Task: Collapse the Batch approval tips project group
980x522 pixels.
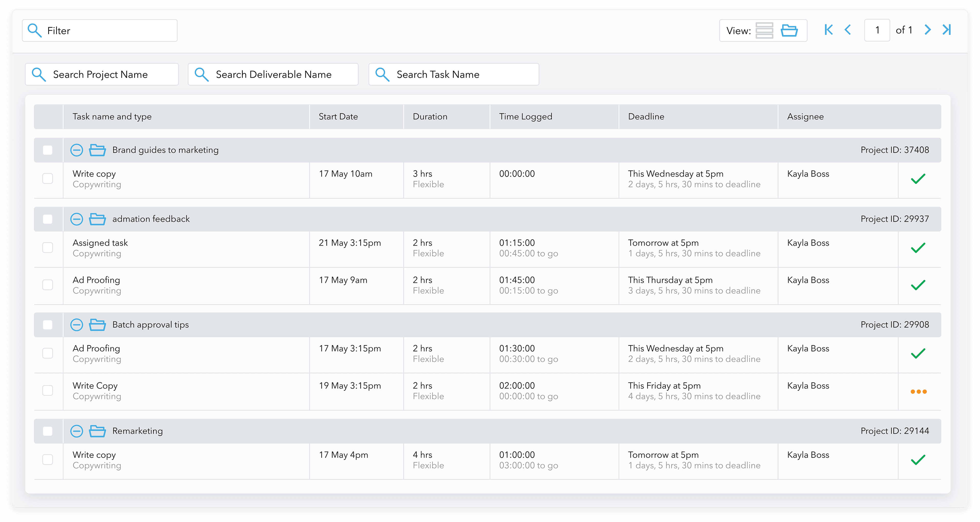Action: [77, 325]
